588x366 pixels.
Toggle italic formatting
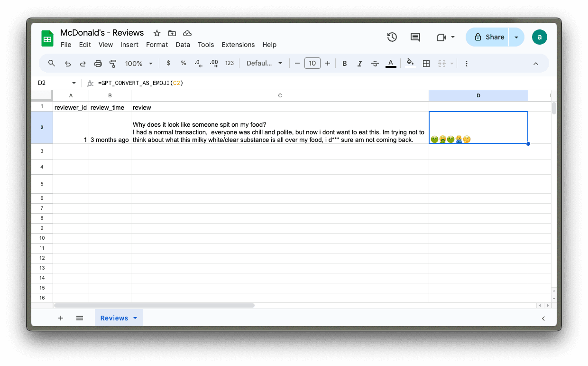360,63
